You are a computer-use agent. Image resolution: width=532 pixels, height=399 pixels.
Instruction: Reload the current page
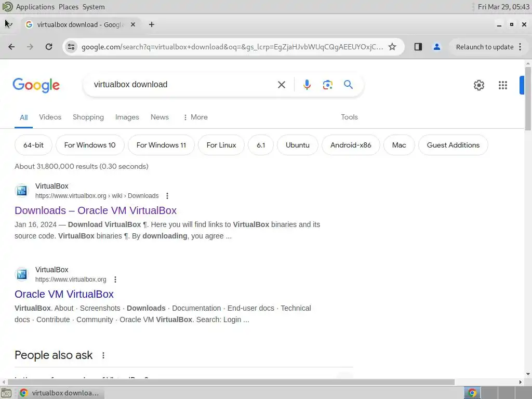(x=49, y=47)
